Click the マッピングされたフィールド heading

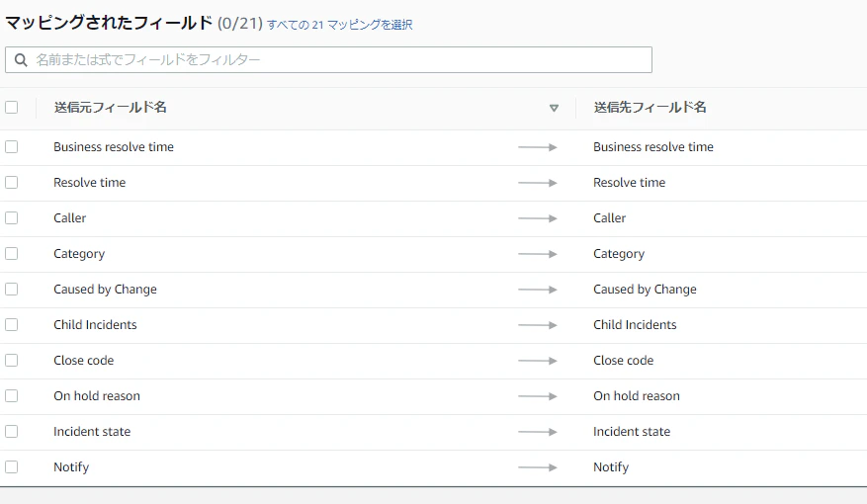pos(109,23)
